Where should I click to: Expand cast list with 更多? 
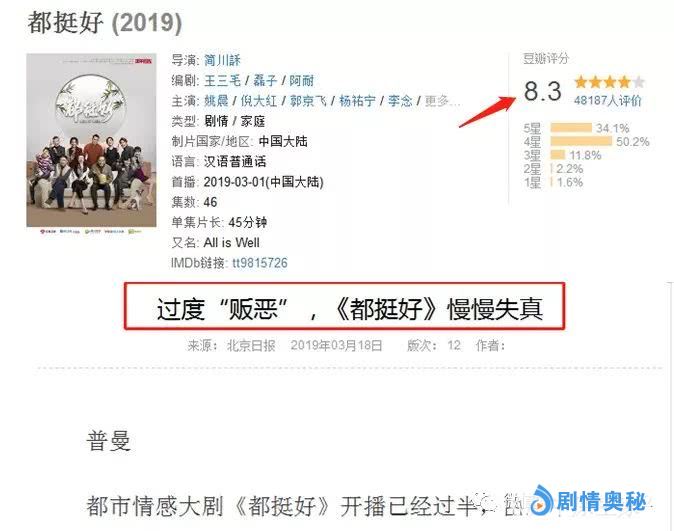(442, 101)
